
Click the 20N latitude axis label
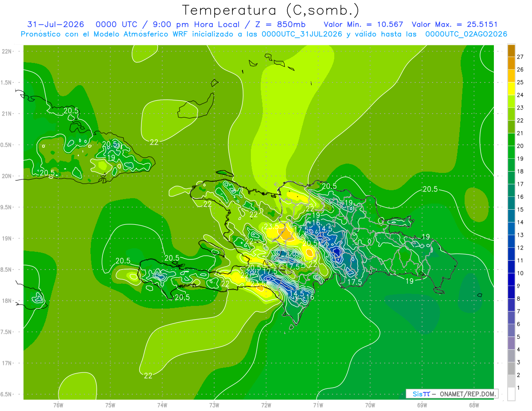7,176
